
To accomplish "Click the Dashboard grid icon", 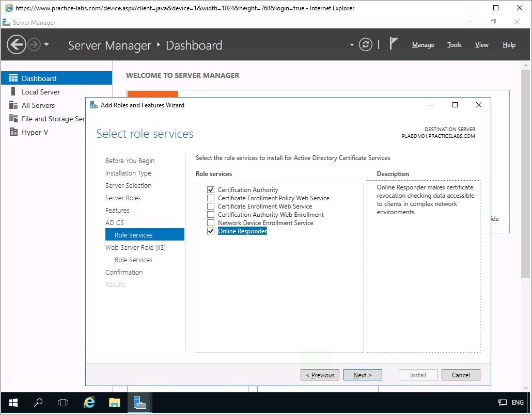I will click(x=13, y=78).
